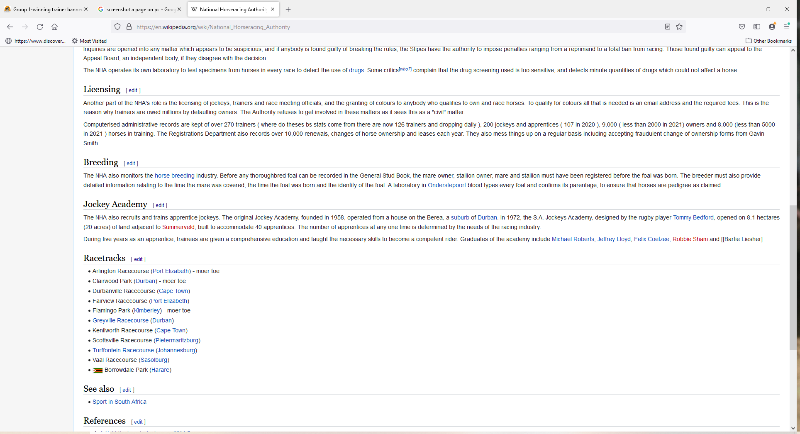Open Sasolburg link beside Vaal Racecourse
This screenshot has height=434, width=800.
tap(154, 360)
